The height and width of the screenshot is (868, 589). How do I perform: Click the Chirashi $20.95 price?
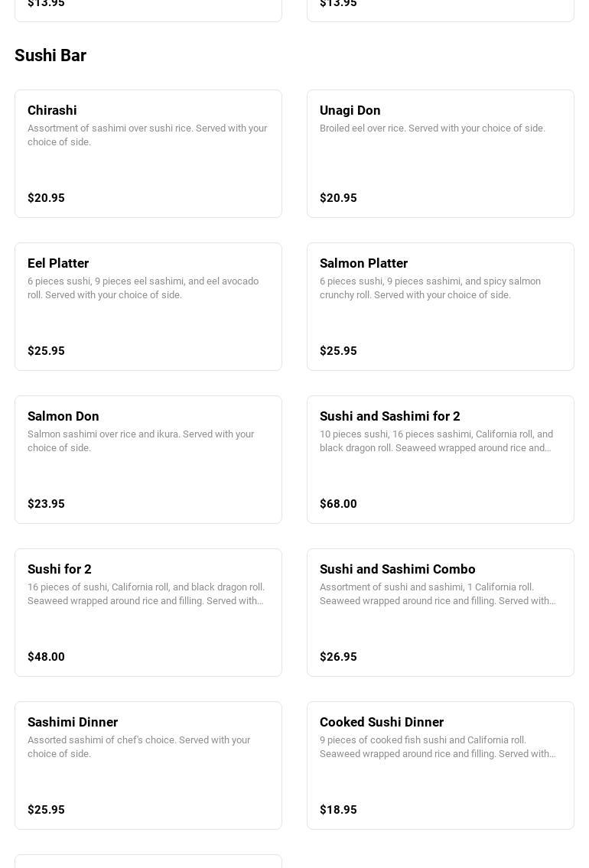[46, 197]
